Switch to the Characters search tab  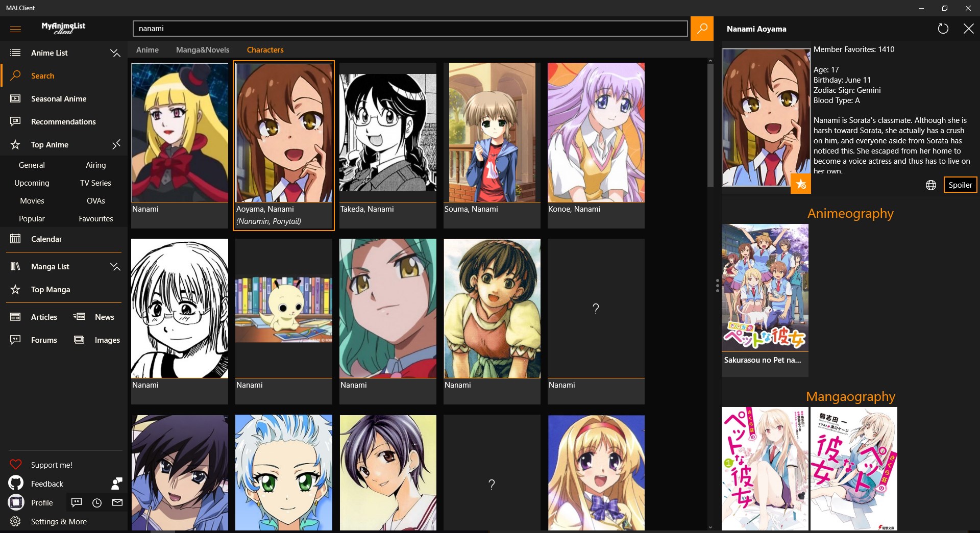pyautogui.click(x=265, y=50)
